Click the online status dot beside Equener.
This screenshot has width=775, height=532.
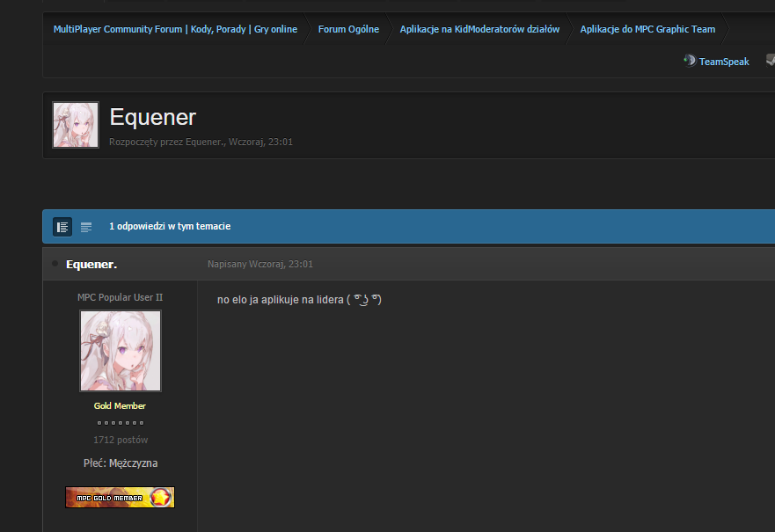[x=55, y=264]
